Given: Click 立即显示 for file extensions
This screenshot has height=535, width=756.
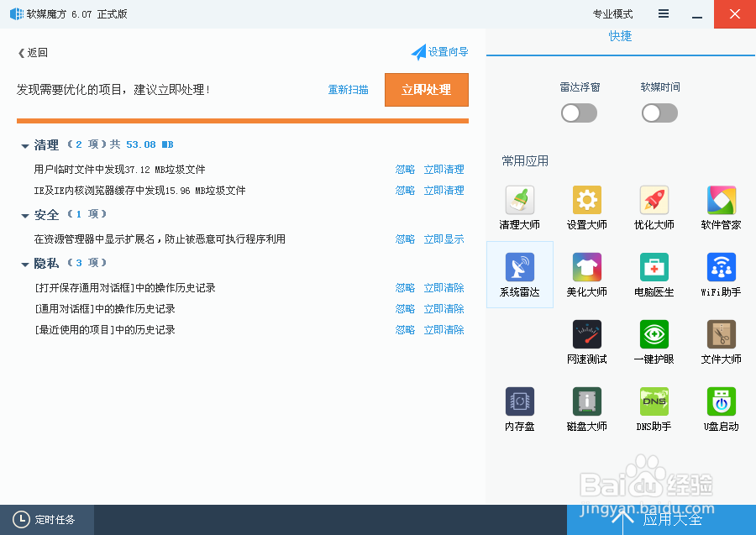Looking at the screenshot, I should (x=444, y=239).
